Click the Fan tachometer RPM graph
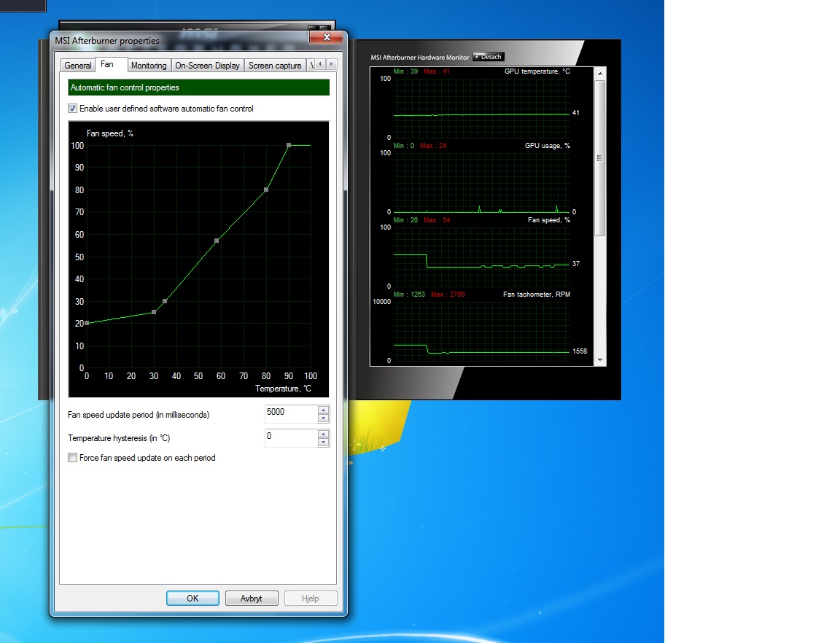The width and height of the screenshot is (840, 643). pos(481,331)
